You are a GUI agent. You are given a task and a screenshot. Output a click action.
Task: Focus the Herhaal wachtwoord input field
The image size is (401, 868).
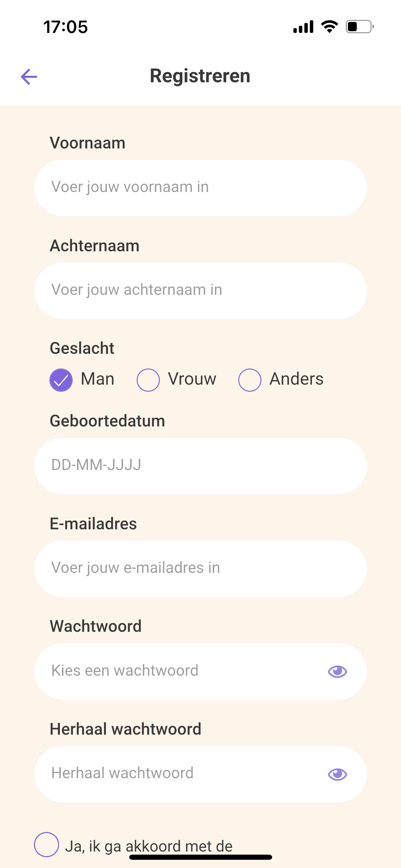178,774
